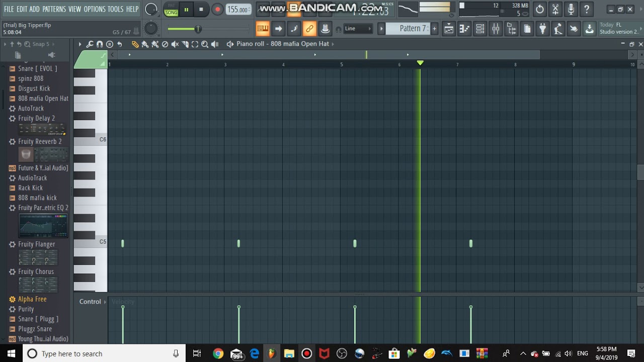
Task: Click the tempo tapper icon
Action: click(558, 29)
